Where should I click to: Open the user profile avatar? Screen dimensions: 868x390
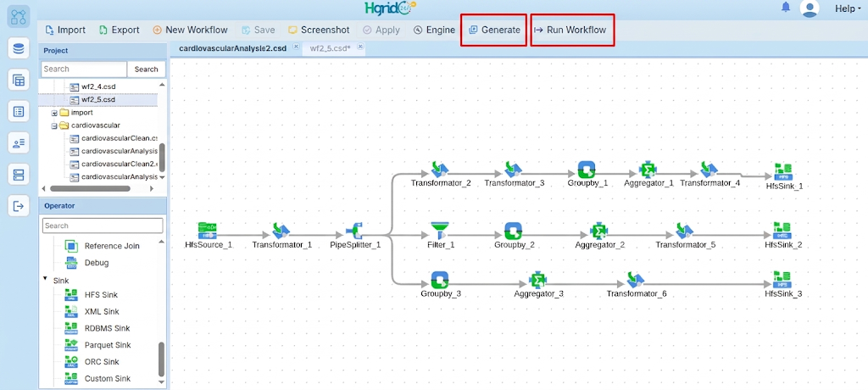[x=810, y=8]
